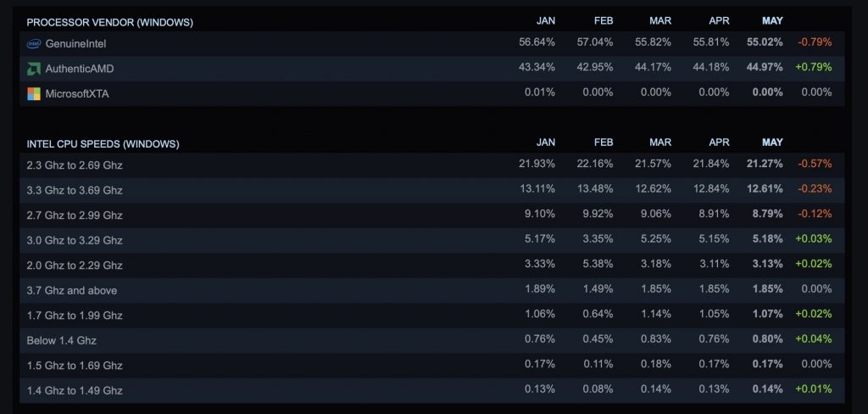
Task: Click the AMD logo icon
Action: (x=34, y=69)
